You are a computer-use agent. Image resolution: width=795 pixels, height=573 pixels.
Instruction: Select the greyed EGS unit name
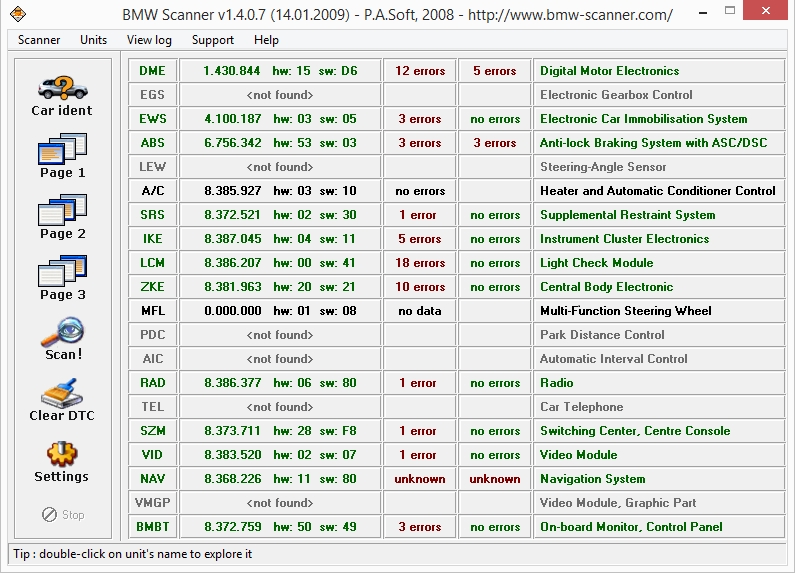(153, 94)
